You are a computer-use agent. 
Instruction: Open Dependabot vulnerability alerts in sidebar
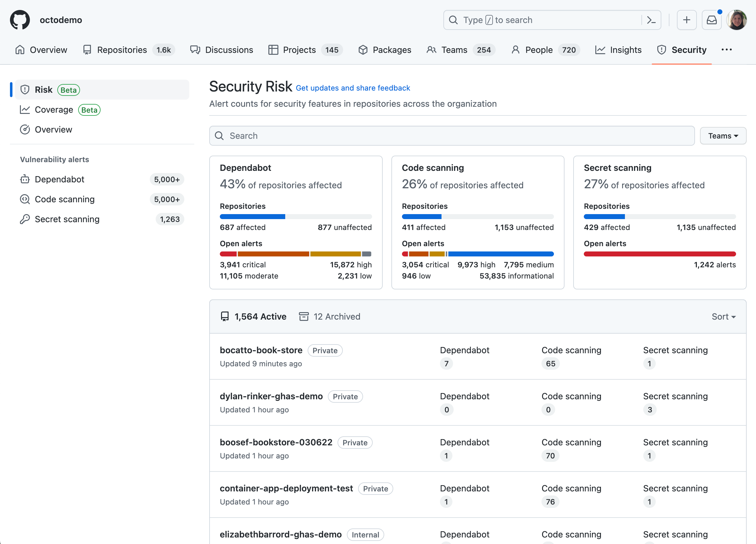(x=102, y=179)
